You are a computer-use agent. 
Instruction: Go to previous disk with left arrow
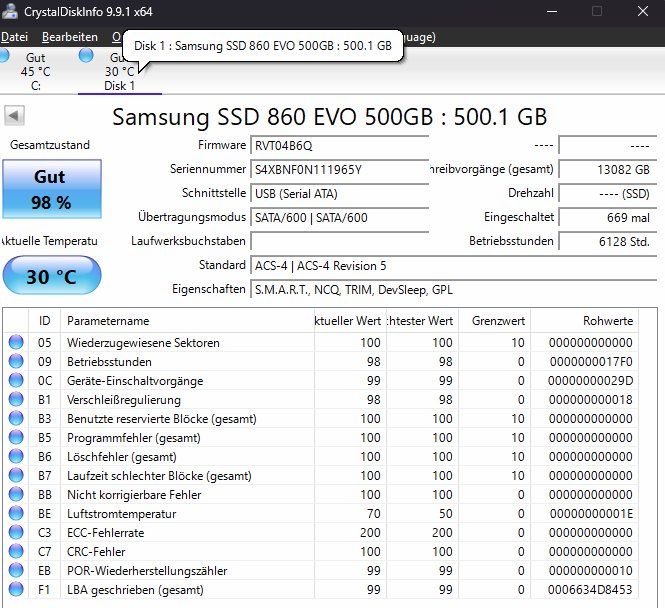click(x=14, y=115)
